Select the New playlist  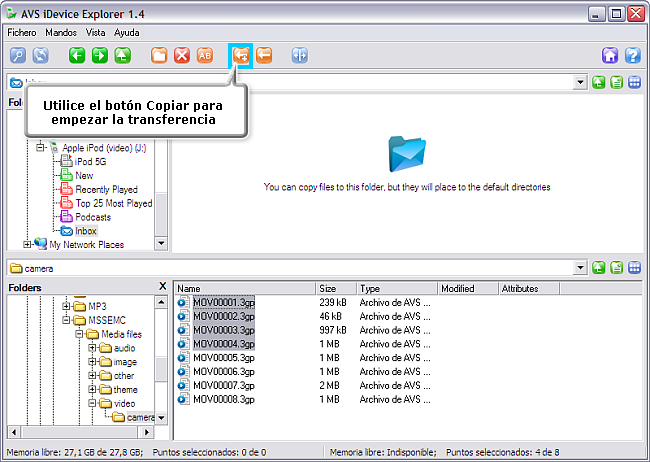coord(84,175)
